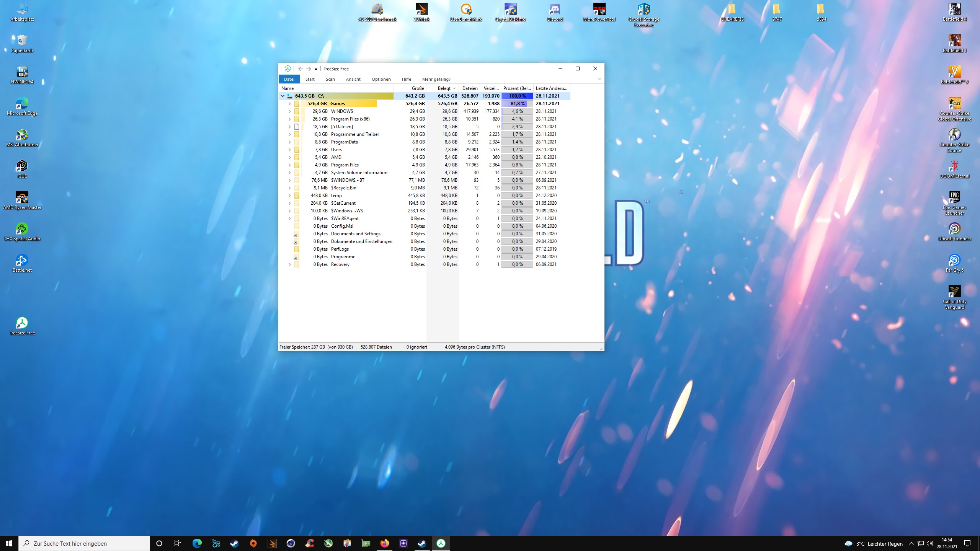Click the TreeSize logo icon in title bar
The width and height of the screenshot is (980, 551).
click(287, 68)
